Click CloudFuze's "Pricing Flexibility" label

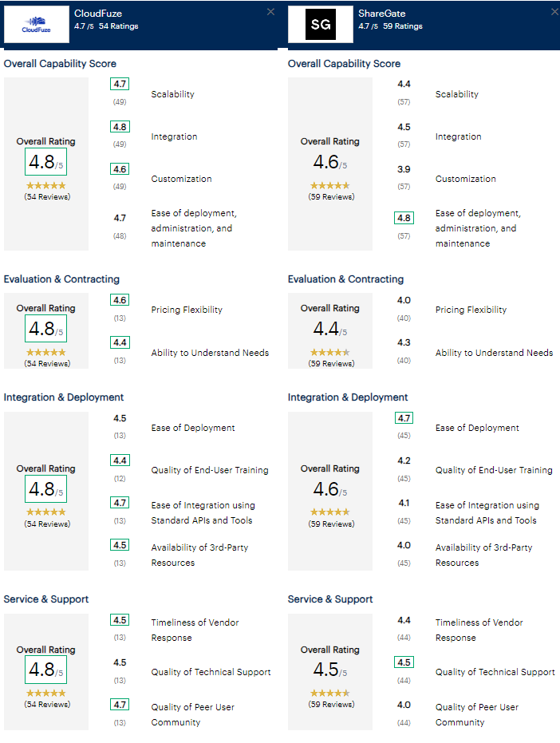(187, 310)
